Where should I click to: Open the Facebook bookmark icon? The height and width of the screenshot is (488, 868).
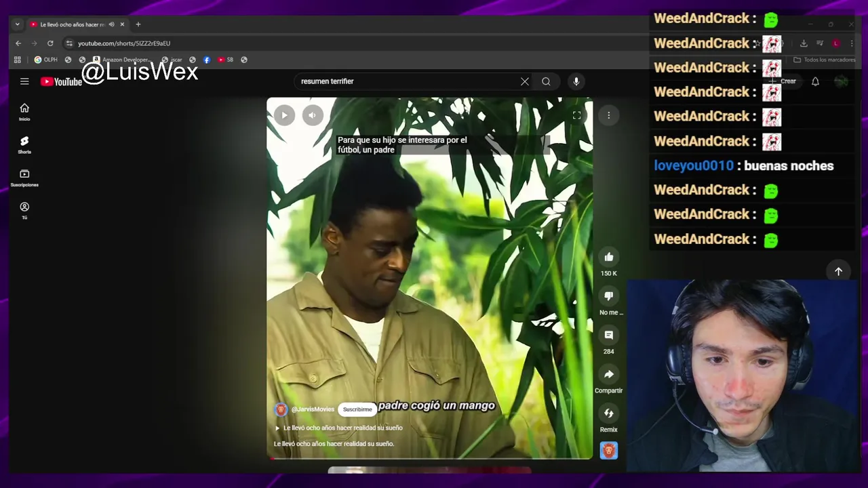(x=207, y=60)
